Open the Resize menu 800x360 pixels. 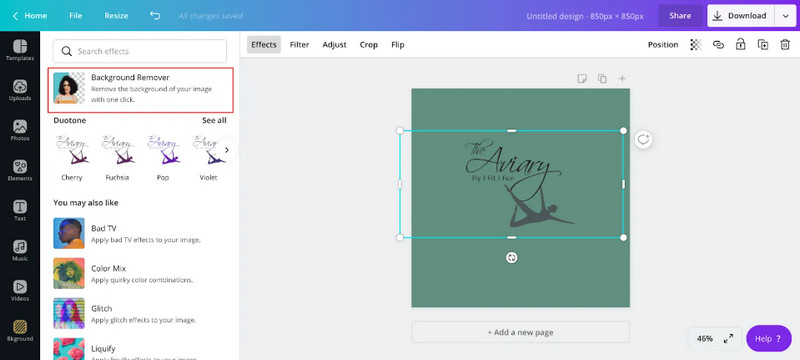click(x=116, y=16)
